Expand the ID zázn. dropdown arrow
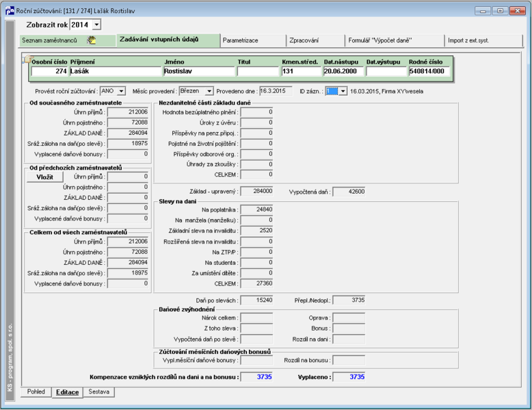 coord(343,91)
